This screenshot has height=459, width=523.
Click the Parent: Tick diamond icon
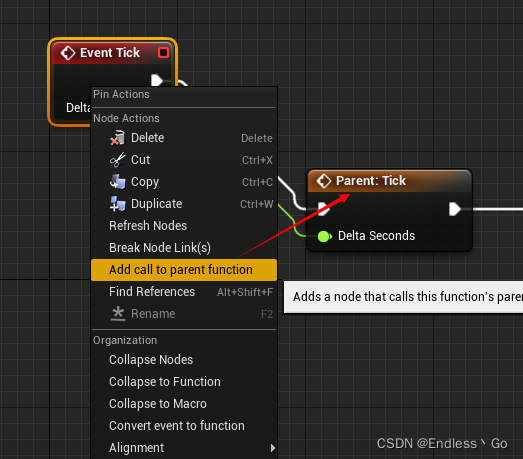(324, 181)
